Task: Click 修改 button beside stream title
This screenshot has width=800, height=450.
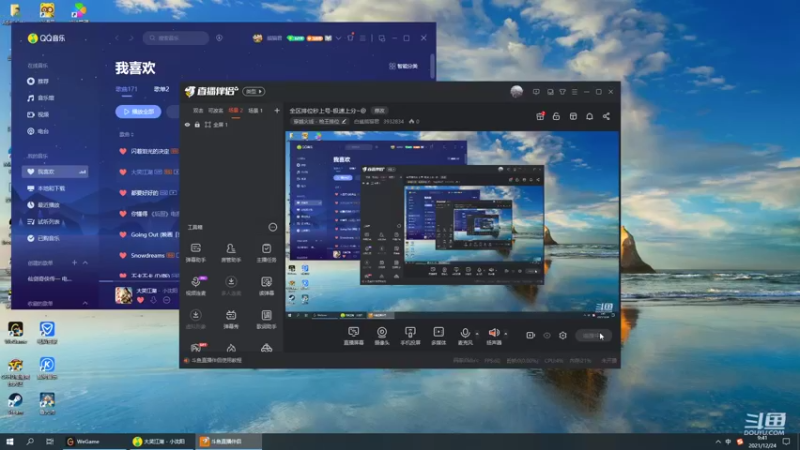Action: tap(380, 110)
